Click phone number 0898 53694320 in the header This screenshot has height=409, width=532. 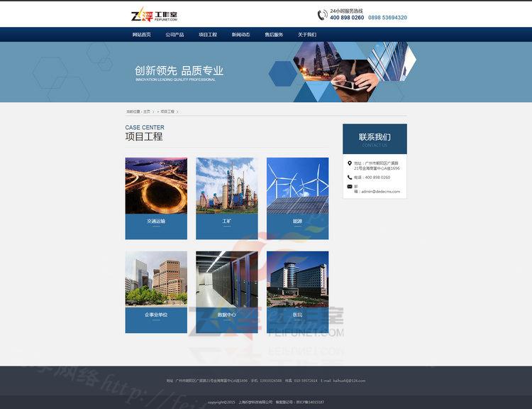click(x=387, y=18)
